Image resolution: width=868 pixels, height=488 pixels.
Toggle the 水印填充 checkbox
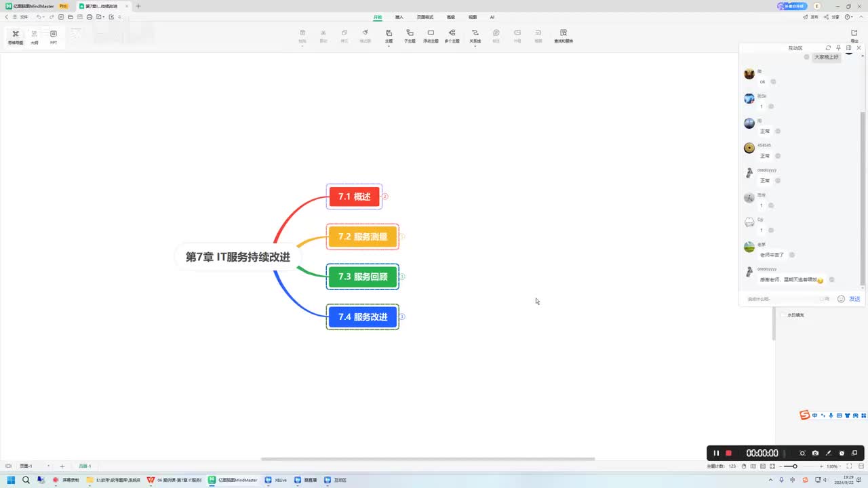[x=785, y=315]
